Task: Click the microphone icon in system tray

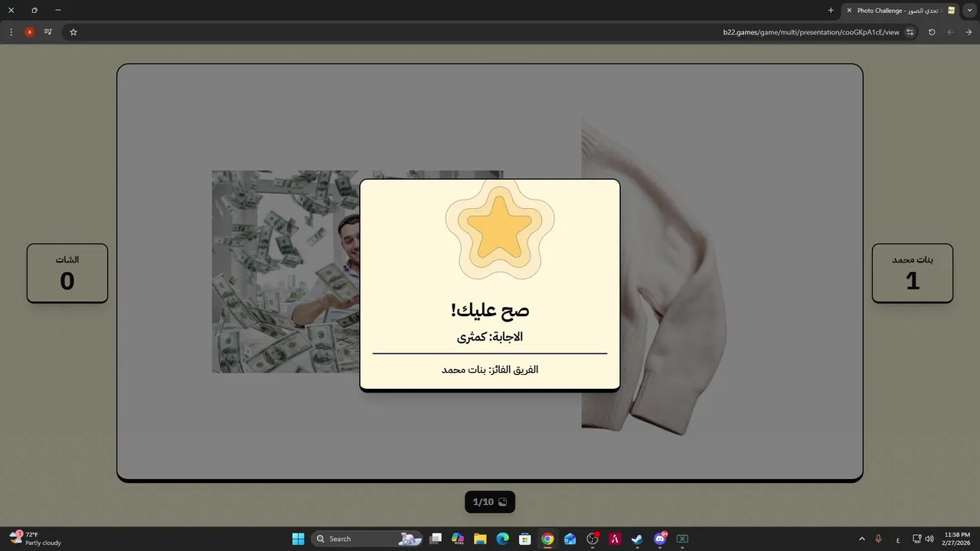Action: coord(878,539)
